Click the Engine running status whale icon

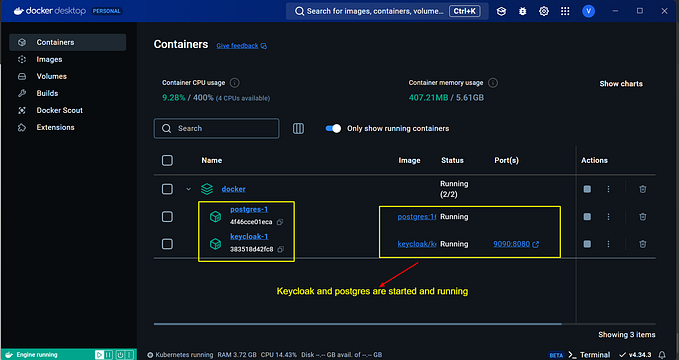(x=9, y=355)
